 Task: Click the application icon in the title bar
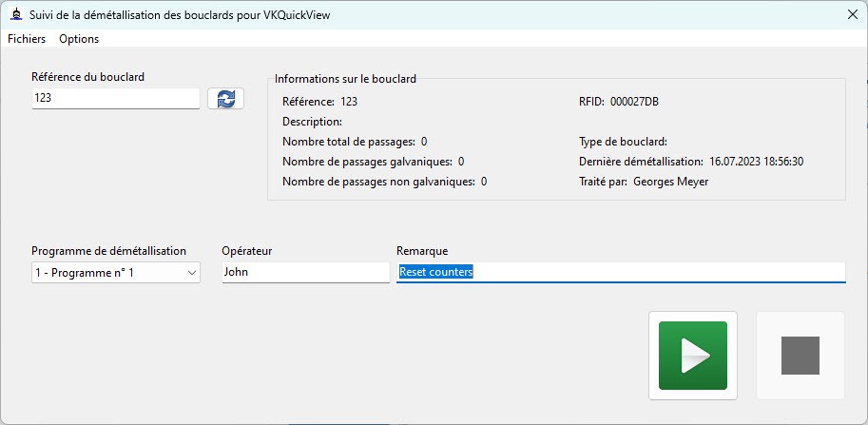pyautogui.click(x=15, y=14)
